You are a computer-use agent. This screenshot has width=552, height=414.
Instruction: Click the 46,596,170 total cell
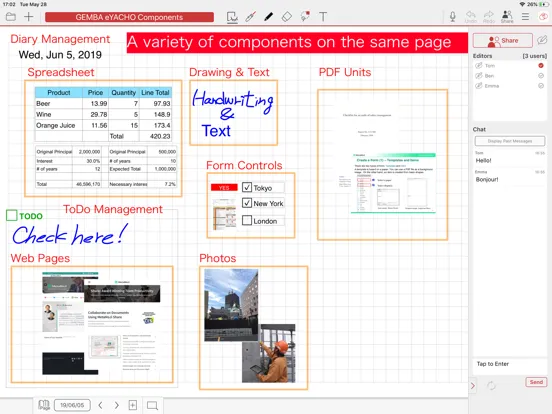click(87, 184)
